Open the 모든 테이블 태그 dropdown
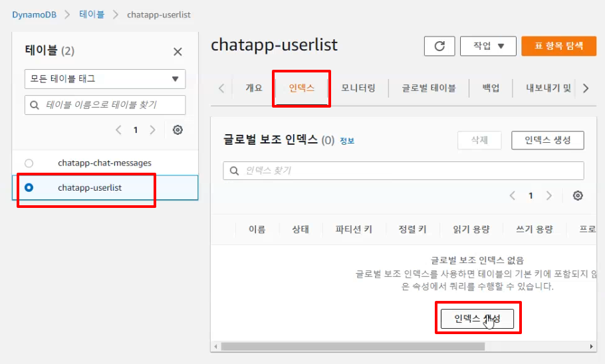 (105, 79)
